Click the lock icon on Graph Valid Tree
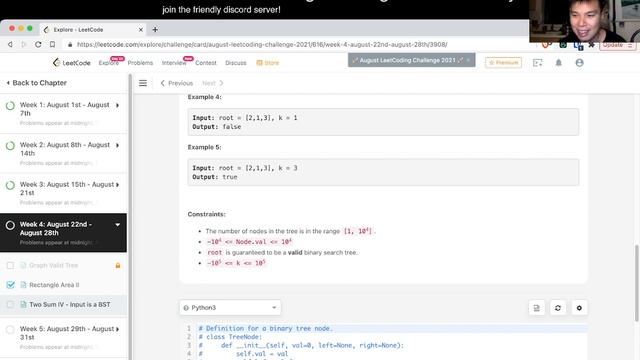 pos(118,265)
